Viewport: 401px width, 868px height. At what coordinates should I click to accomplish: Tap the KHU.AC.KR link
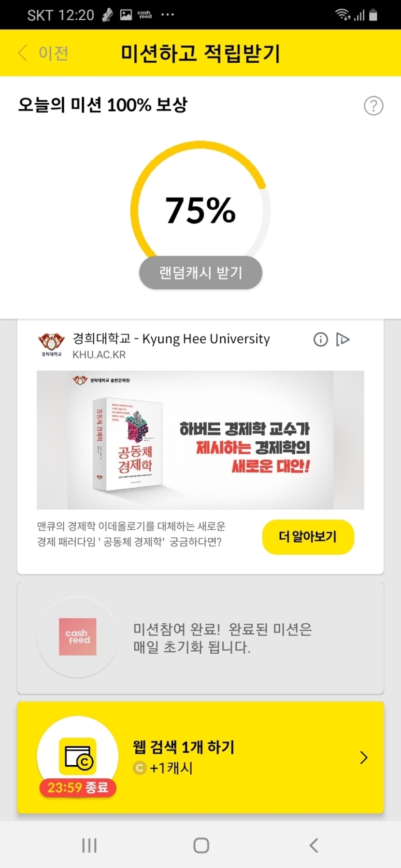point(99,355)
